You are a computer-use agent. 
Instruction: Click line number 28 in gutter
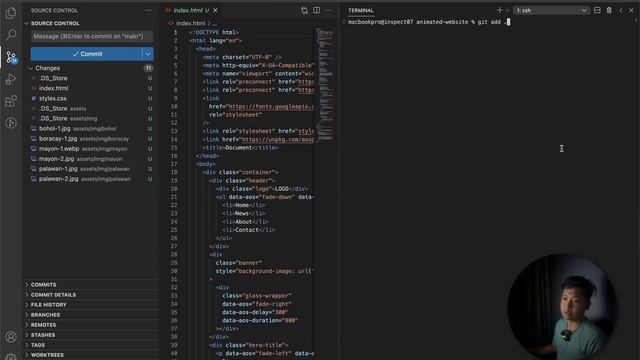[x=174, y=255]
